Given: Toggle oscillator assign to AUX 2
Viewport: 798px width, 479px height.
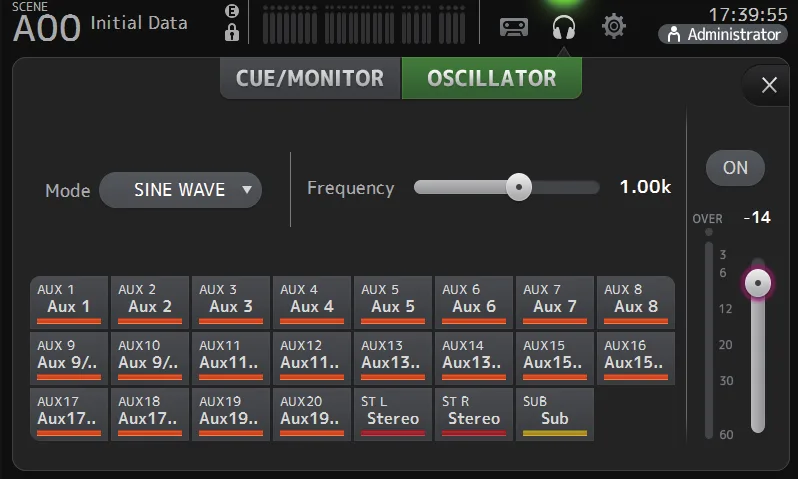Looking at the screenshot, I should (x=150, y=302).
